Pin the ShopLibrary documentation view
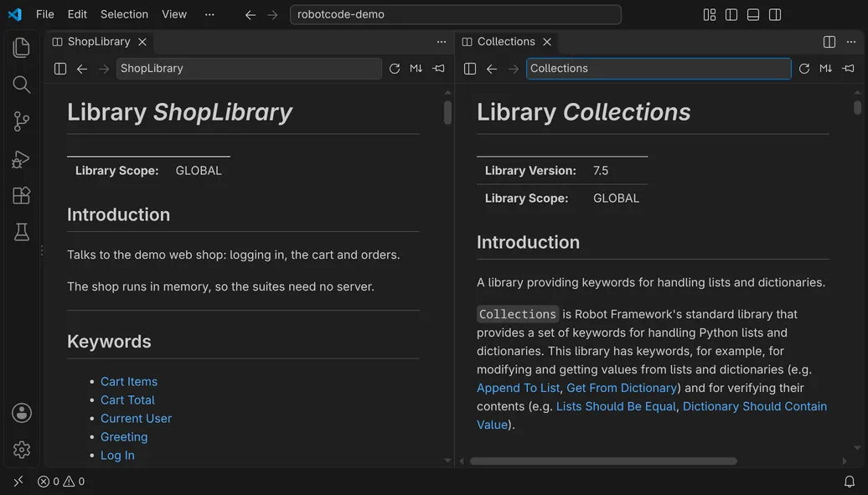This screenshot has width=868, height=495. coord(438,69)
